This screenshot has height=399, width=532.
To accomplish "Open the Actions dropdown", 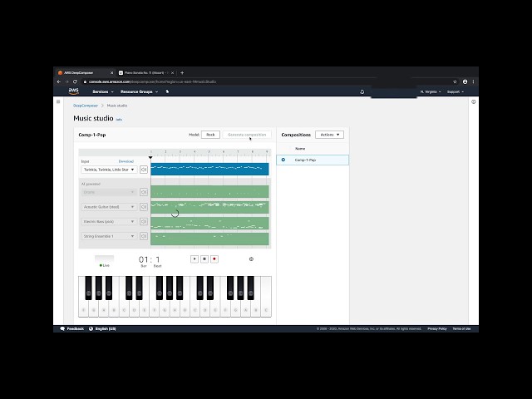I will 329,135.
